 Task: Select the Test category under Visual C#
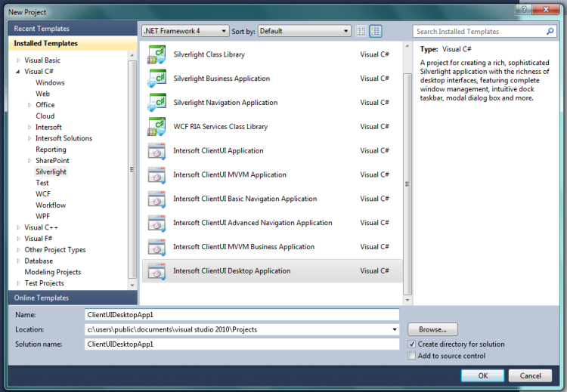tap(42, 183)
